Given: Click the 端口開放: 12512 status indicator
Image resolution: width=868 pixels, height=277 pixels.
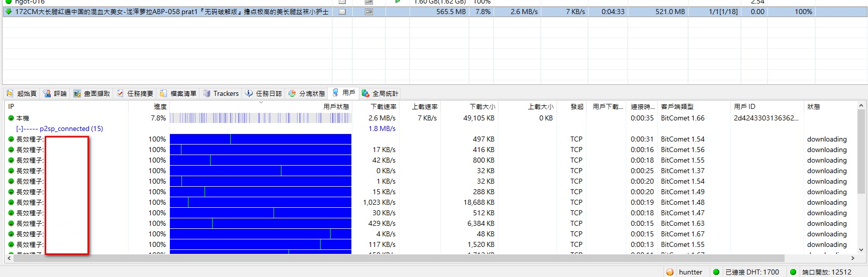Looking at the screenshot, I should point(820,272).
